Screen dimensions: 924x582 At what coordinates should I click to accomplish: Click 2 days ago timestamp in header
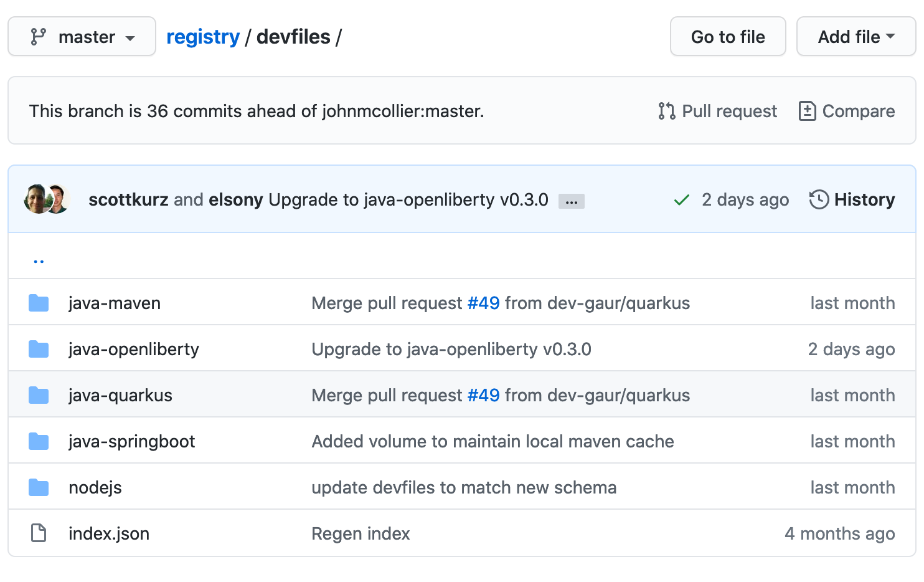tap(745, 199)
